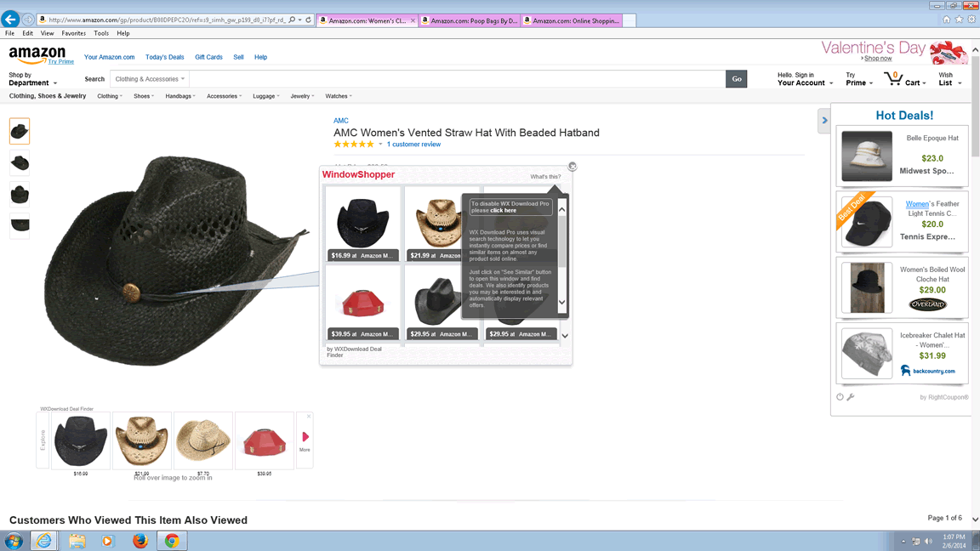The image size is (980, 551).
Task: Launch Firefox from the taskbar
Action: click(x=140, y=541)
